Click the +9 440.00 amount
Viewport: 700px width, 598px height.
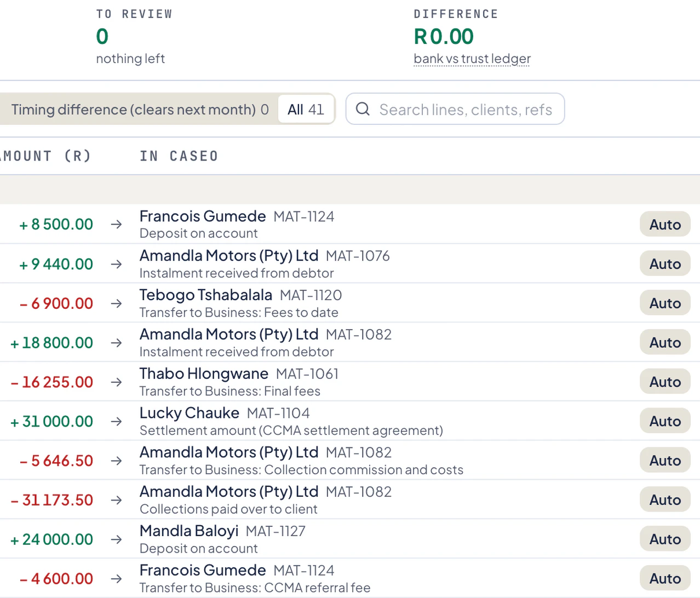tap(56, 264)
